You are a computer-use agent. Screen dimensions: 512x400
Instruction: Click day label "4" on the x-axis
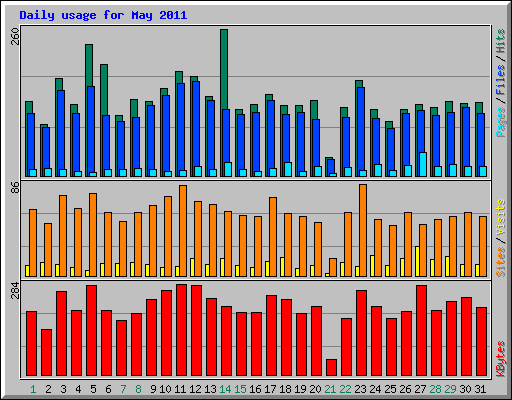pyautogui.click(x=78, y=389)
